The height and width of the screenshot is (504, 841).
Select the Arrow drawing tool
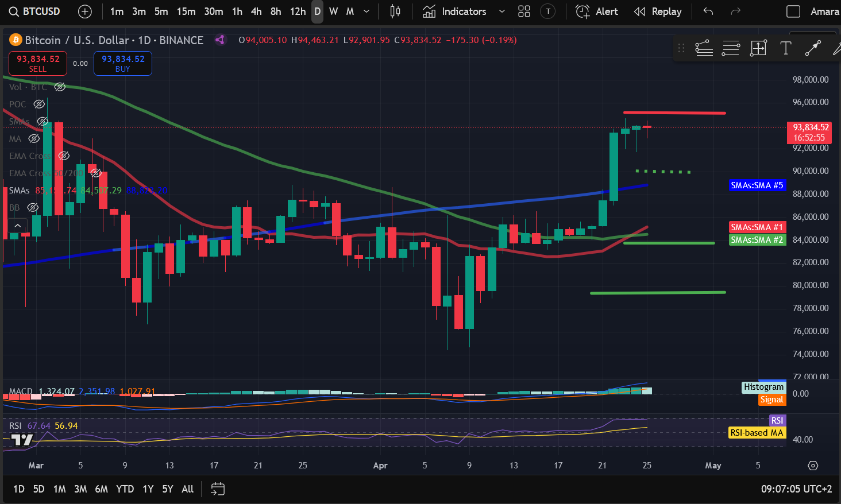[x=812, y=48]
